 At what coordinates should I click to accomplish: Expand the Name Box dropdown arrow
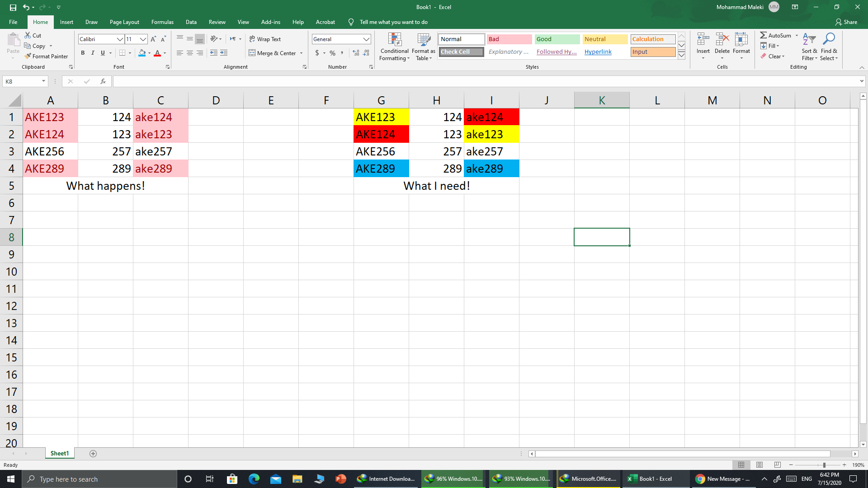click(43, 81)
